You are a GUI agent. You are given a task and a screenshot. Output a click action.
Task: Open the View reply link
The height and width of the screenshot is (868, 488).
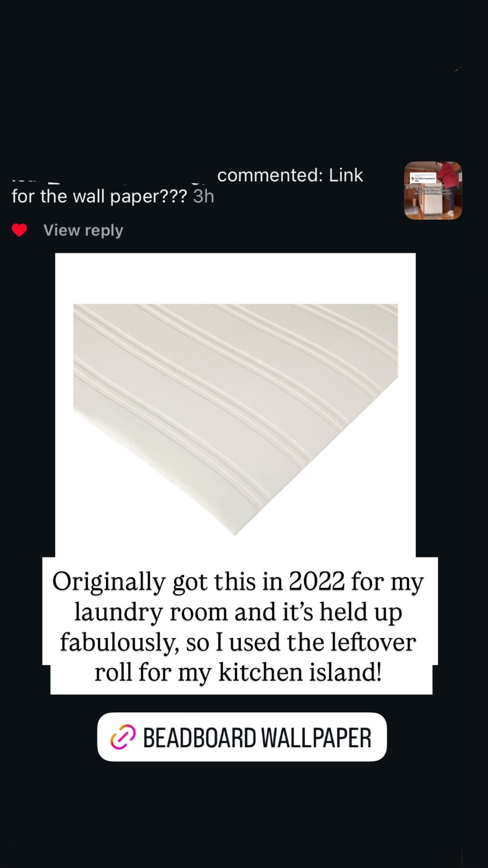83,230
